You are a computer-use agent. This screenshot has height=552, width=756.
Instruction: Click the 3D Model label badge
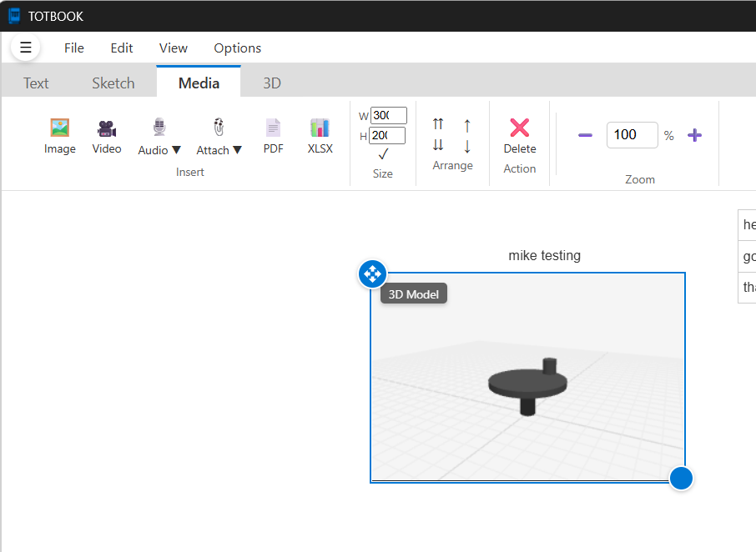[414, 294]
